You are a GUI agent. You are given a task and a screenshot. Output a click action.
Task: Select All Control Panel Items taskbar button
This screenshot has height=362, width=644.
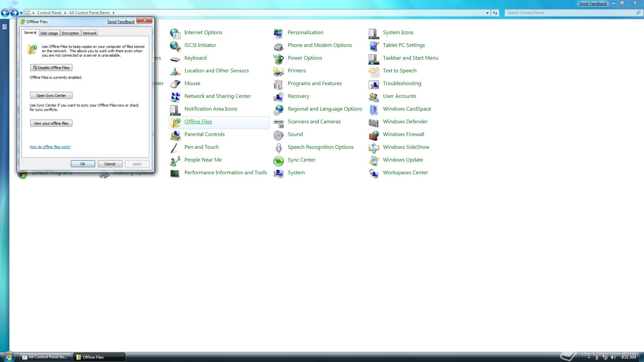45,357
